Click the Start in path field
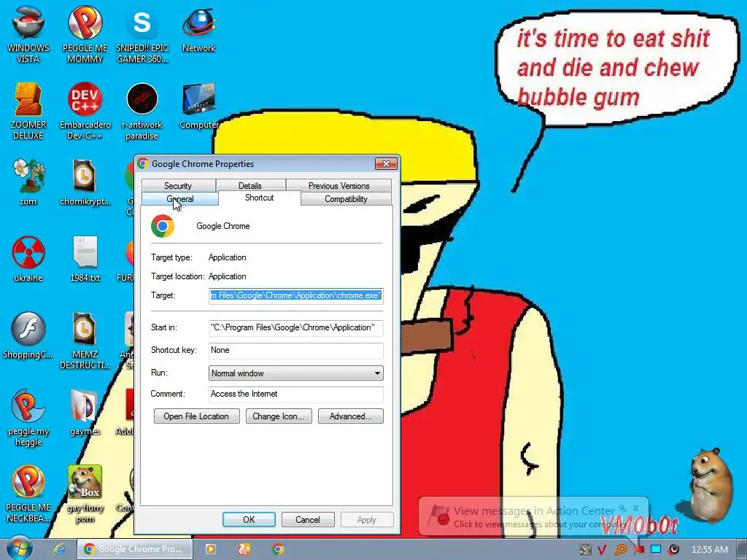This screenshot has height=560, width=747. [x=296, y=327]
